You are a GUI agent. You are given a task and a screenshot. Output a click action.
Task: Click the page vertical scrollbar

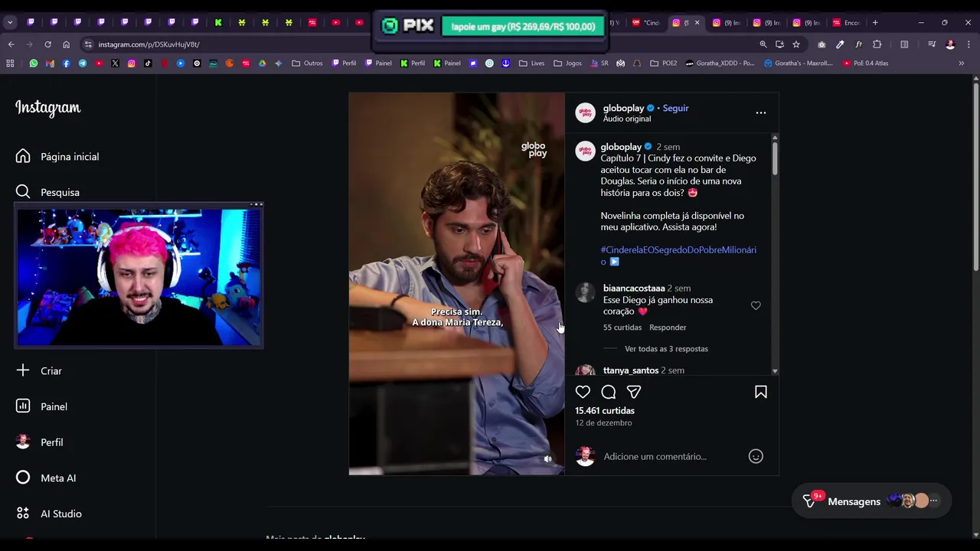click(975, 176)
